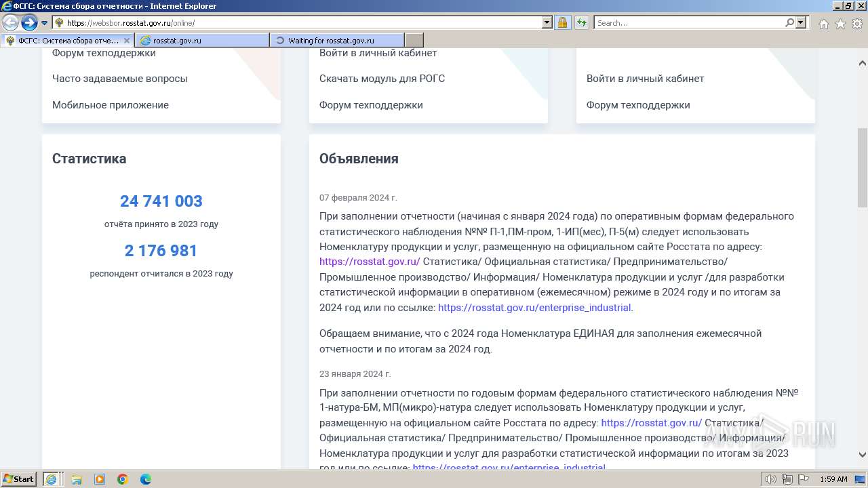Viewport: 868px width, 488px height.
Task: Click scrollbar up arrow
Action: (x=863, y=64)
